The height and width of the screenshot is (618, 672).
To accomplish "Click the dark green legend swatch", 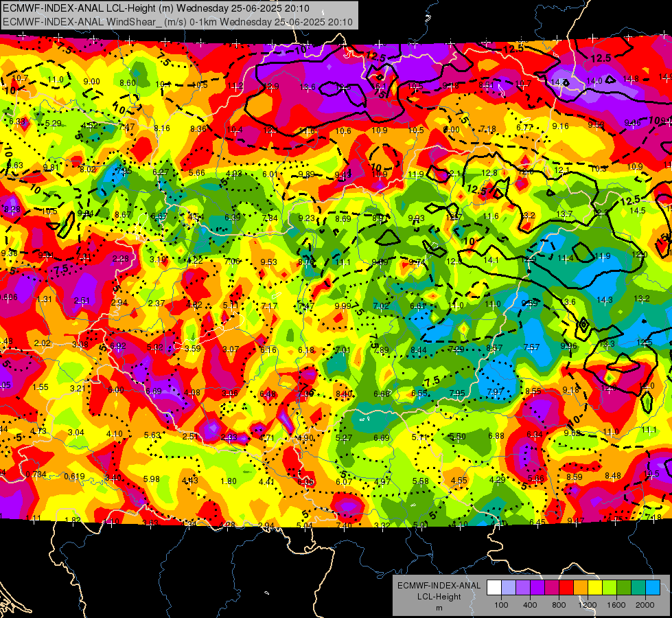I will pyautogui.click(x=625, y=588).
